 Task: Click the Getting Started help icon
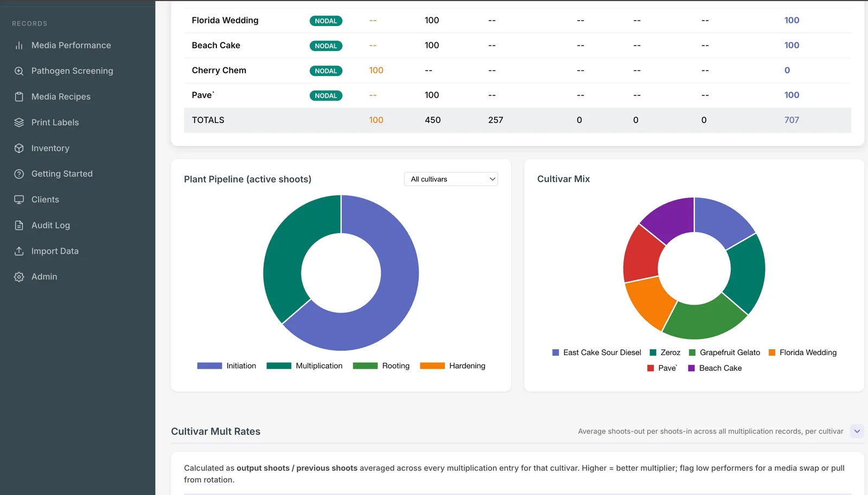tap(19, 174)
